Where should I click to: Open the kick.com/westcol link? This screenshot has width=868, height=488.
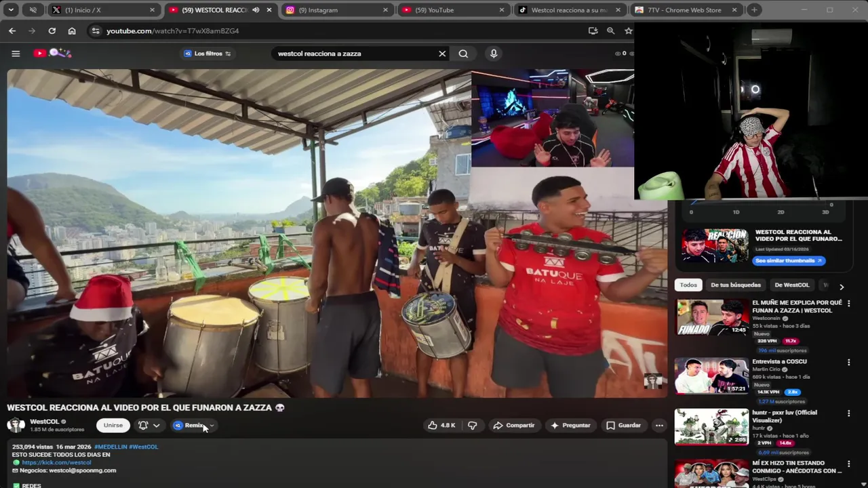[x=56, y=462]
